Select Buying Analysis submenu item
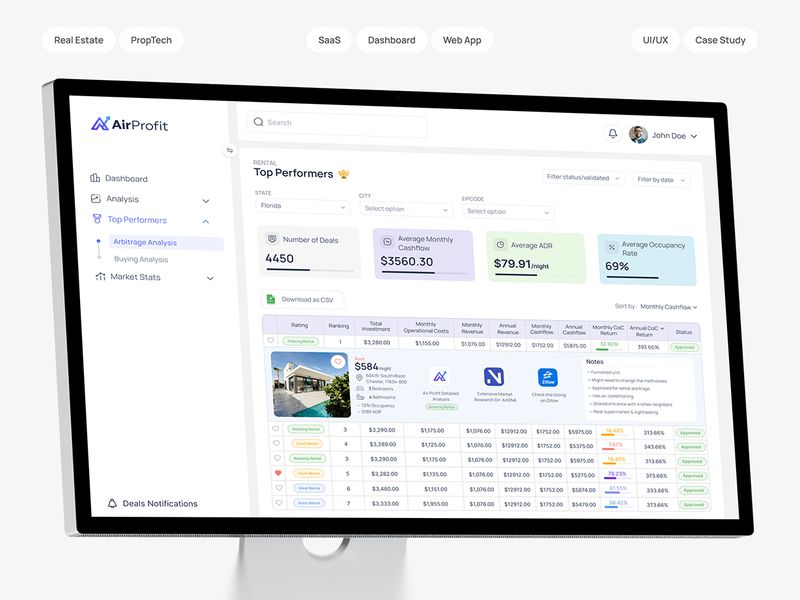The height and width of the screenshot is (600, 800). (x=141, y=259)
